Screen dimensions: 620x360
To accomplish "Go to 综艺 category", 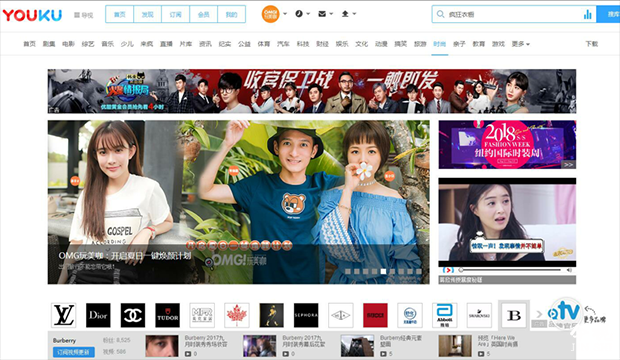I will [x=88, y=44].
